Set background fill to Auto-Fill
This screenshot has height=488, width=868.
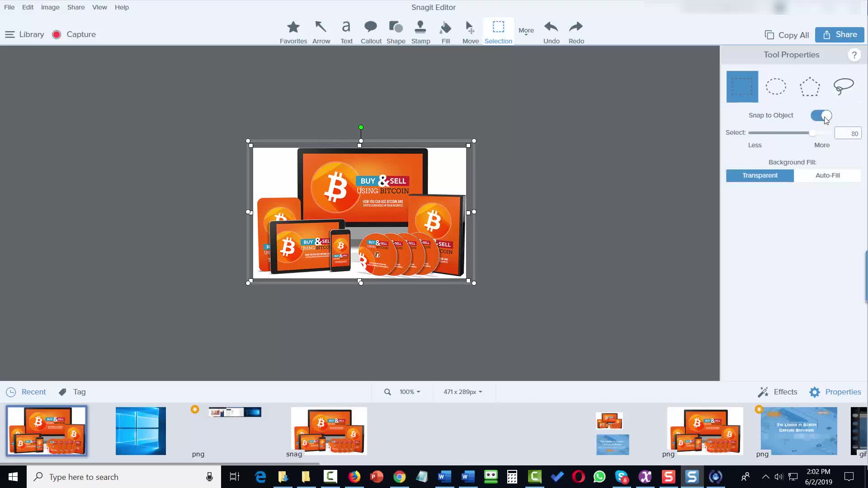(827, 175)
